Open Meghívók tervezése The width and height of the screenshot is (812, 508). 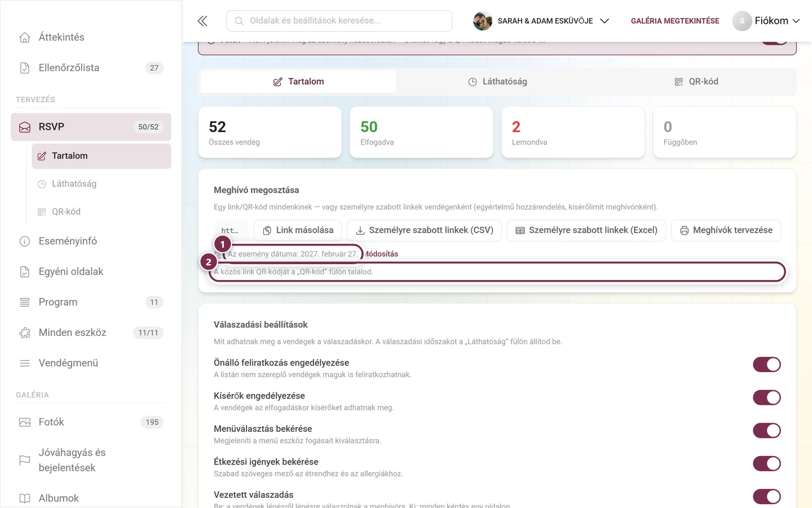coord(726,230)
